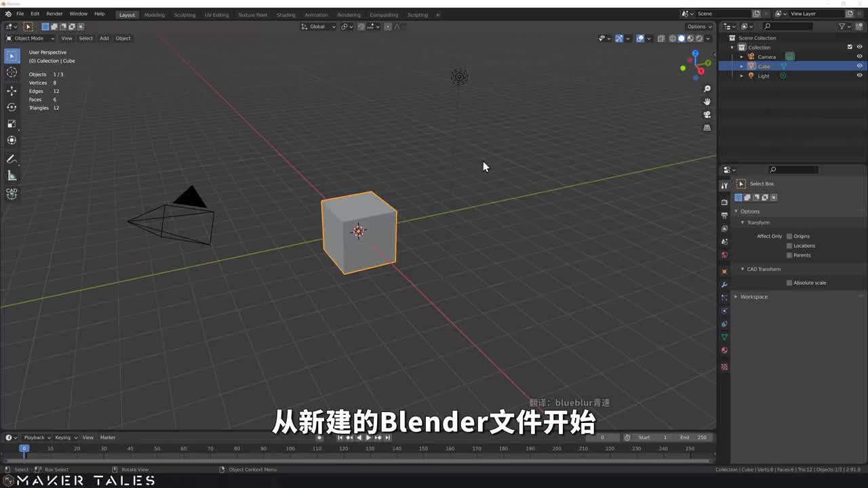Open the Physics properties tab

(x=724, y=311)
